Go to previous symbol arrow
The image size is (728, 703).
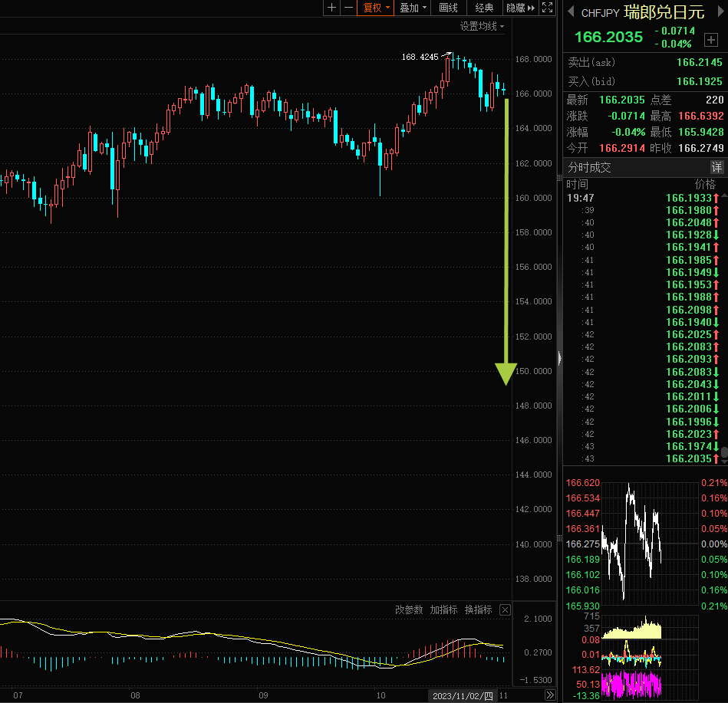[x=571, y=11]
